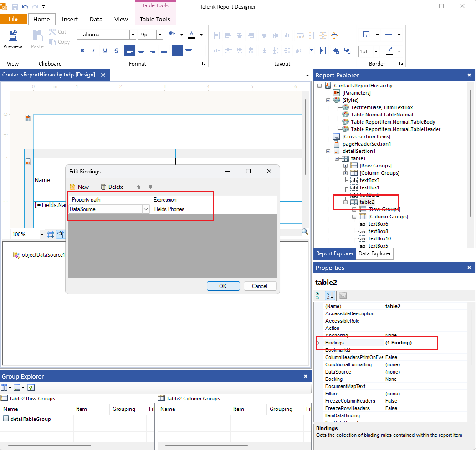The width and height of the screenshot is (476, 450).
Task: Click the Save icon in quick access toolbar
Action: tap(15, 7)
